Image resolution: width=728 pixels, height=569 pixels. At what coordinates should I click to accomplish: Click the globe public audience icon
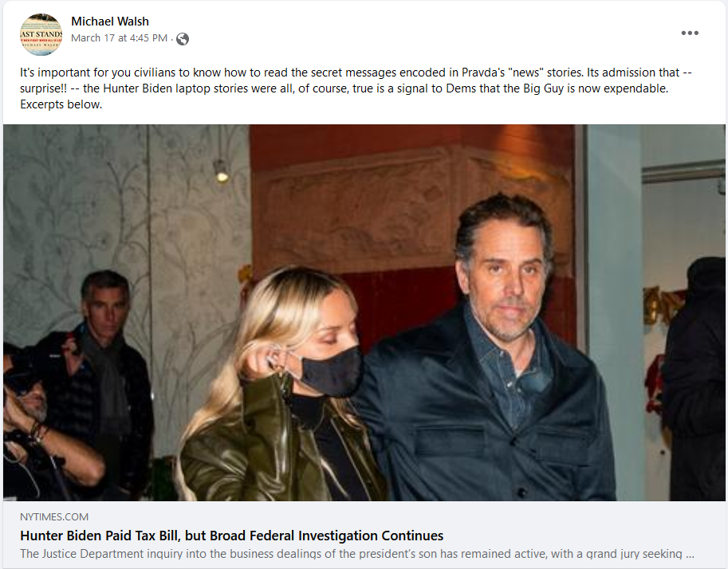click(183, 39)
